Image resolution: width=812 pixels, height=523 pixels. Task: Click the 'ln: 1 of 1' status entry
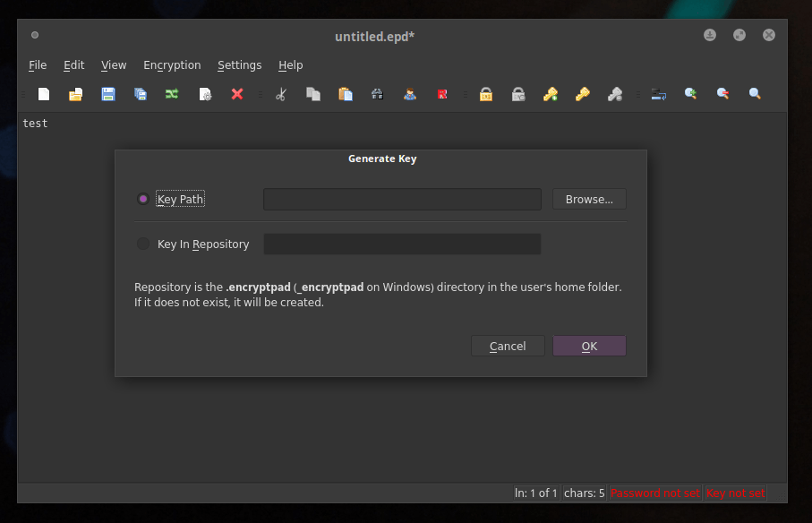pyautogui.click(x=535, y=493)
